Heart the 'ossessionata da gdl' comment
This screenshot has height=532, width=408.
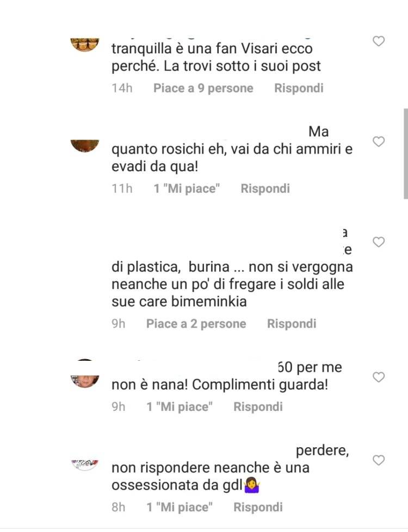pyautogui.click(x=379, y=460)
